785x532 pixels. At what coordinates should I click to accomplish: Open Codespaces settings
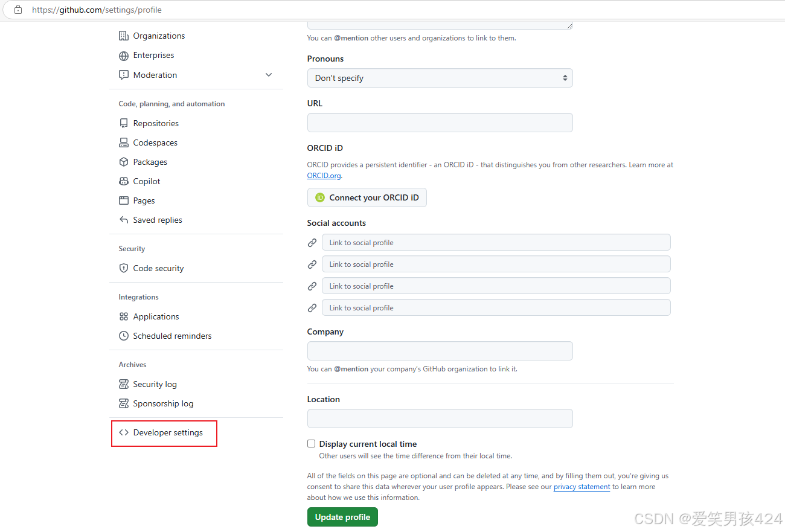(x=155, y=143)
